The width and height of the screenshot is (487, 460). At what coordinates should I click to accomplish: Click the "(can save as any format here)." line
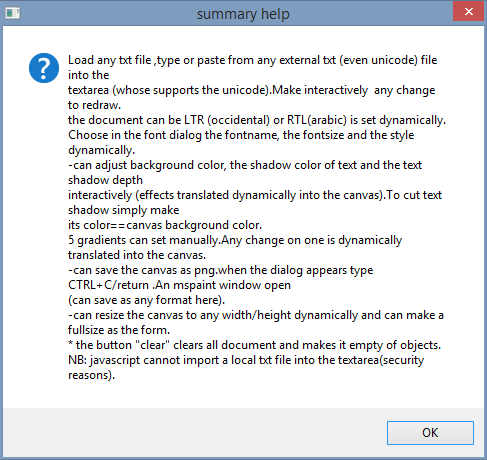146,300
